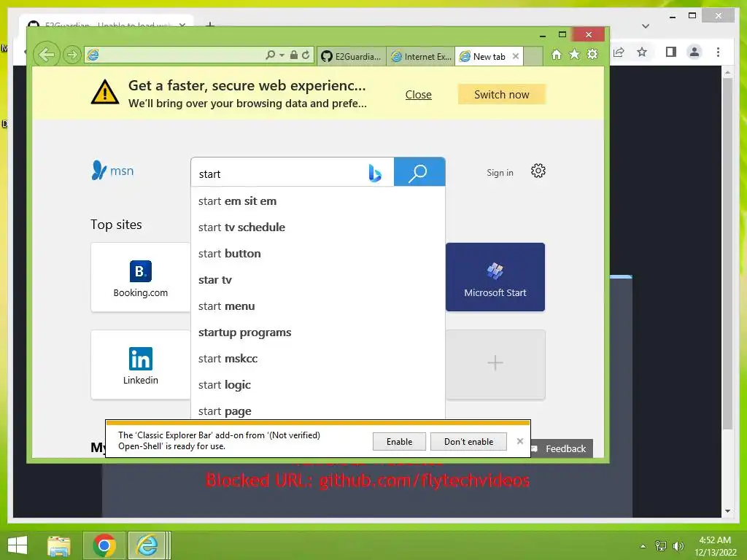This screenshot has width=747, height=560.
Task: Refresh the page in Internet Explorer
Action: pyautogui.click(x=306, y=55)
